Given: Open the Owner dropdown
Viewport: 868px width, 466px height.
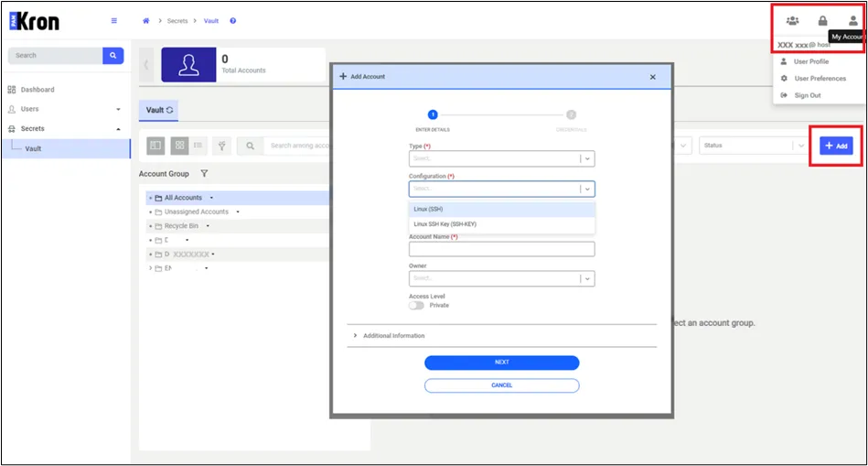Looking at the screenshot, I should coord(501,278).
